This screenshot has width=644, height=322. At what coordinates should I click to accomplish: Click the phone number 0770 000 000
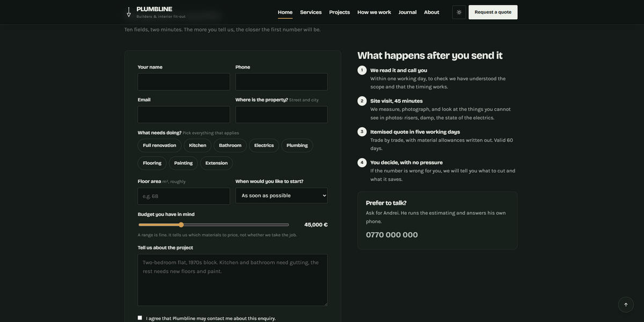[392, 235]
